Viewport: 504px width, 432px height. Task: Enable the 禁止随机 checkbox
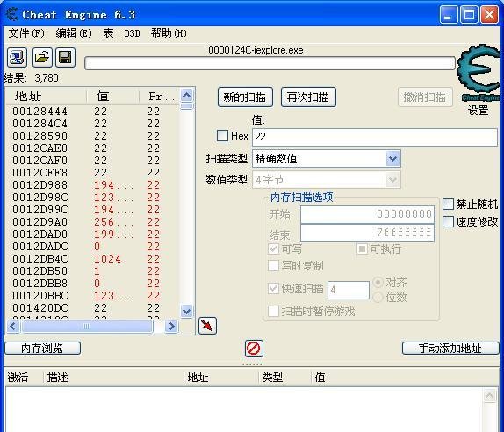448,204
